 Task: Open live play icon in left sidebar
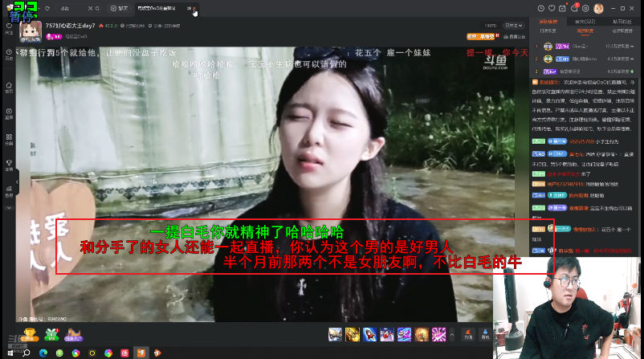coord(9,113)
